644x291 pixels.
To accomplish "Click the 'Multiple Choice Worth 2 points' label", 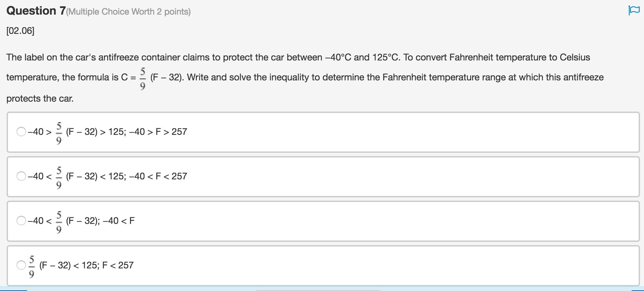I will tap(128, 12).
